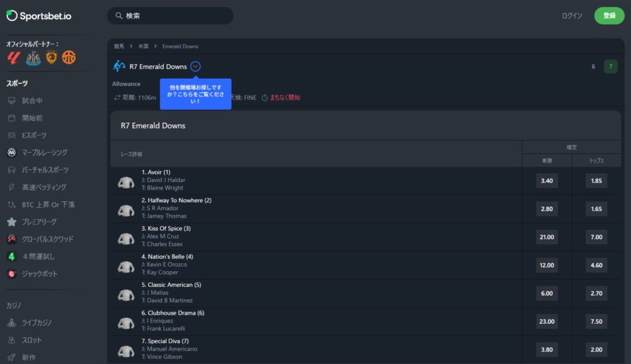631x364 pixels.
Task: Click the 新作 rocket icon
Action: [12, 357]
